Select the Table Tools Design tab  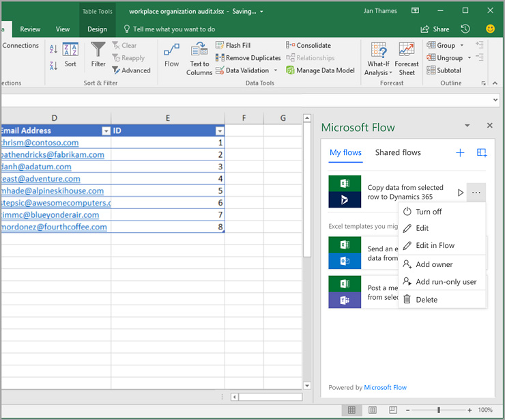tap(98, 29)
